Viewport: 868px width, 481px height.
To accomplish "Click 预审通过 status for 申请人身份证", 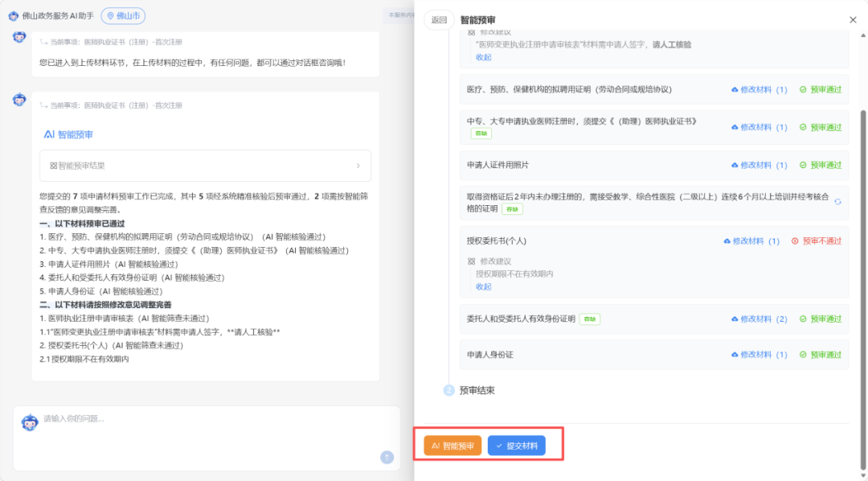I will click(x=821, y=355).
